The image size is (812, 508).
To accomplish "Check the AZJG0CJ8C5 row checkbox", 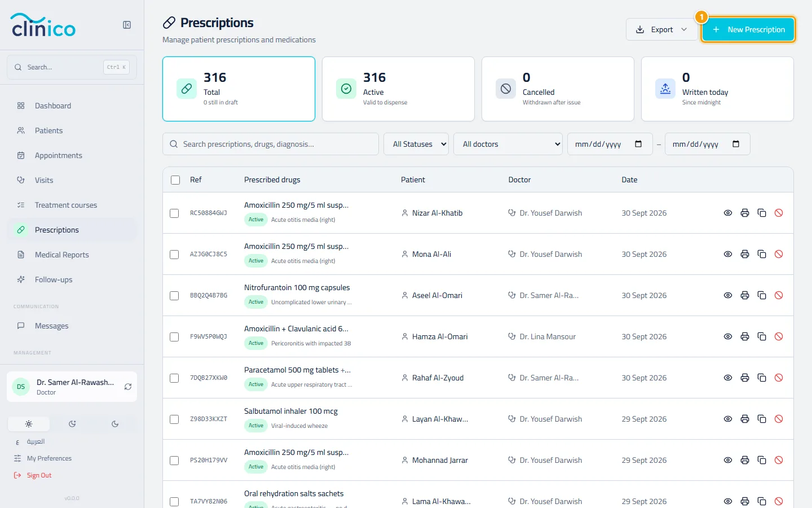I will click(x=174, y=255).
